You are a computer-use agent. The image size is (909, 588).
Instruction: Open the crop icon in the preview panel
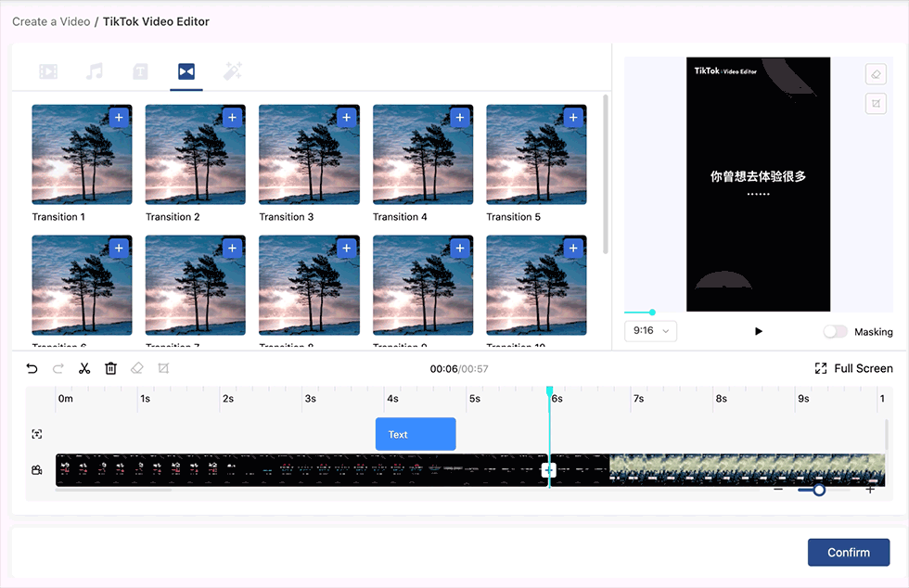876,103
